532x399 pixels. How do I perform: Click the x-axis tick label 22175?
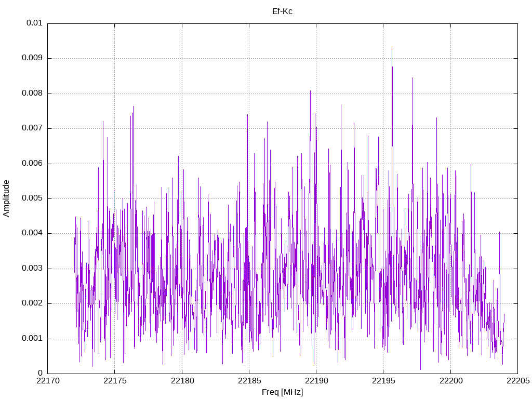tap(115, 381)
